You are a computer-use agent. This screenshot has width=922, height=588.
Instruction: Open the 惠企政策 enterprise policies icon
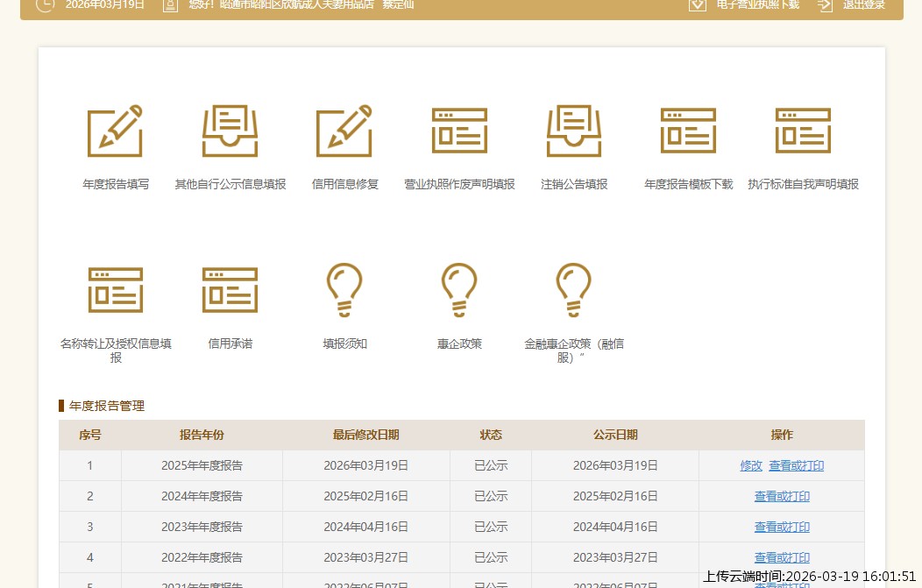pyautogui.click(x=459, y=290)
